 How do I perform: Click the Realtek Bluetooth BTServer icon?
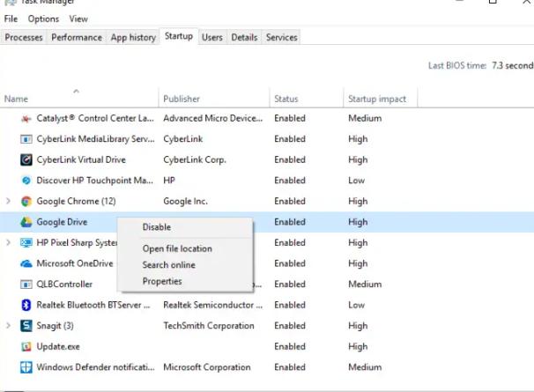26,305
